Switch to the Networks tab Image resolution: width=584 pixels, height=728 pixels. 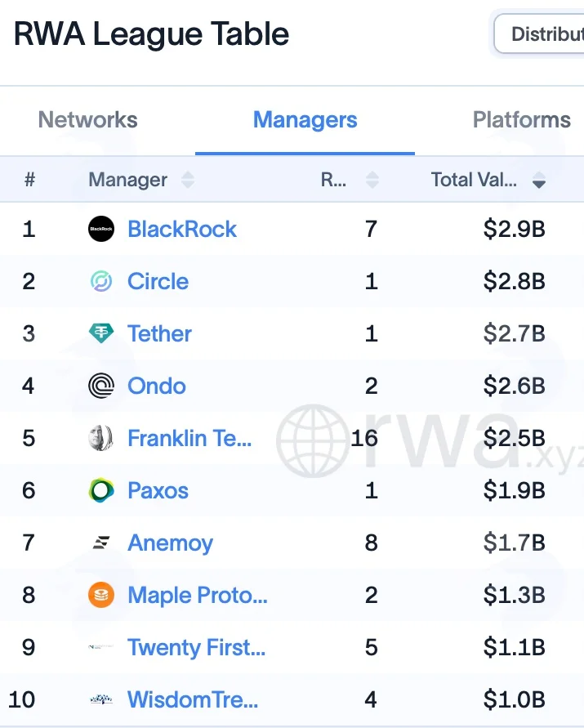[87, 120]
